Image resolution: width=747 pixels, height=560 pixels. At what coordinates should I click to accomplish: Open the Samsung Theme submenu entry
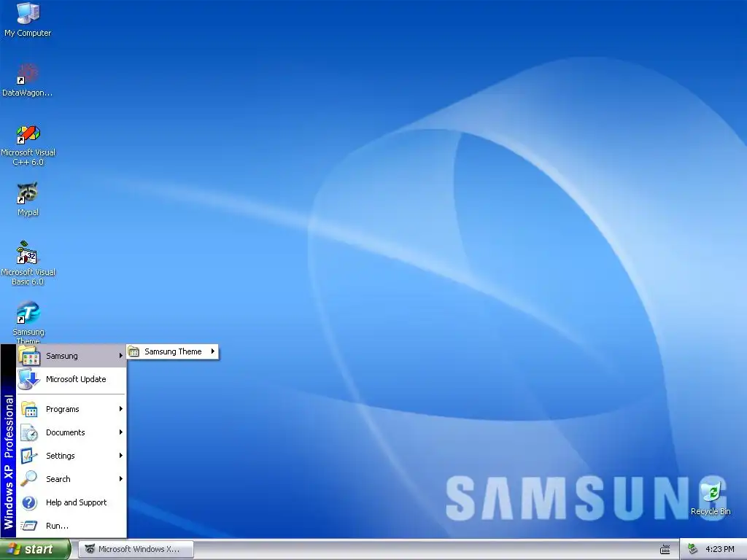(172, 351)
